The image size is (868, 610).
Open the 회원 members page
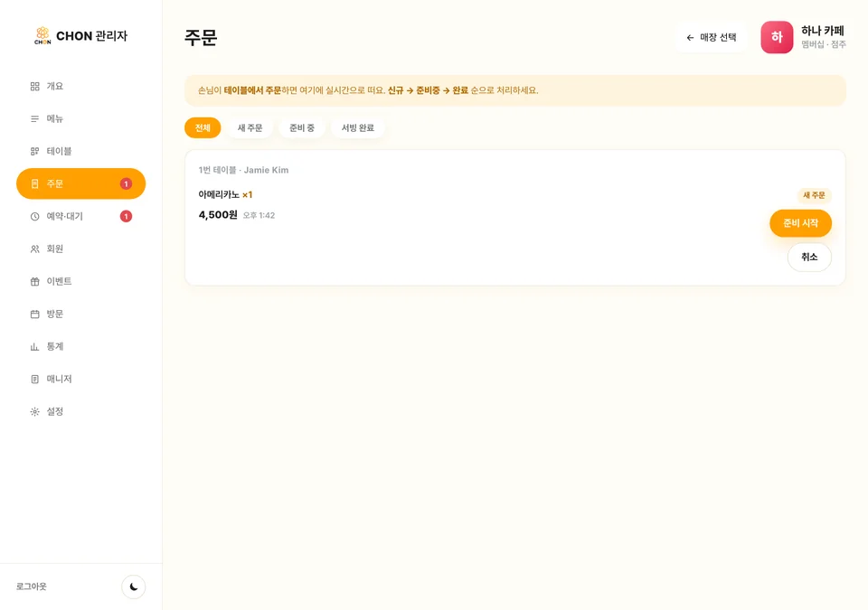pyautogui.click(x=80, y=249)
